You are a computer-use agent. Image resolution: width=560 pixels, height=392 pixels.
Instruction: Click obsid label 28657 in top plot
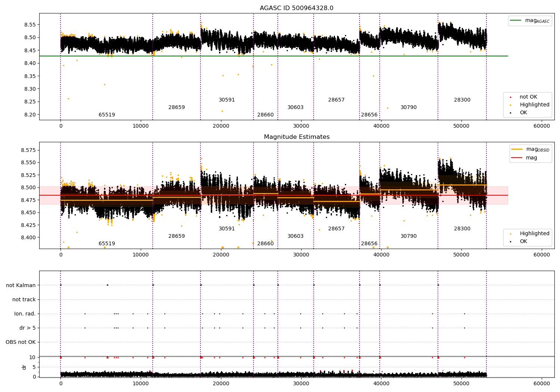336,100
